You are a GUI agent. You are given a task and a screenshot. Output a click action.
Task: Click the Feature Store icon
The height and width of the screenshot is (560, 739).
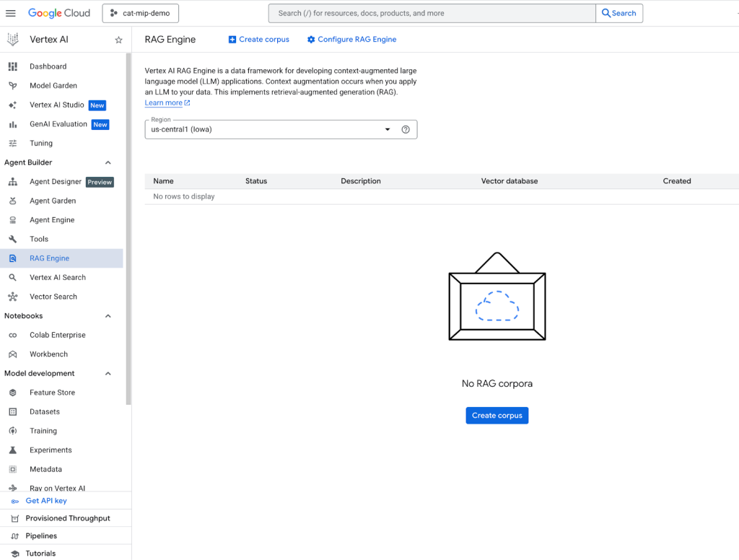pyautogui.click(x=12, y=393)
